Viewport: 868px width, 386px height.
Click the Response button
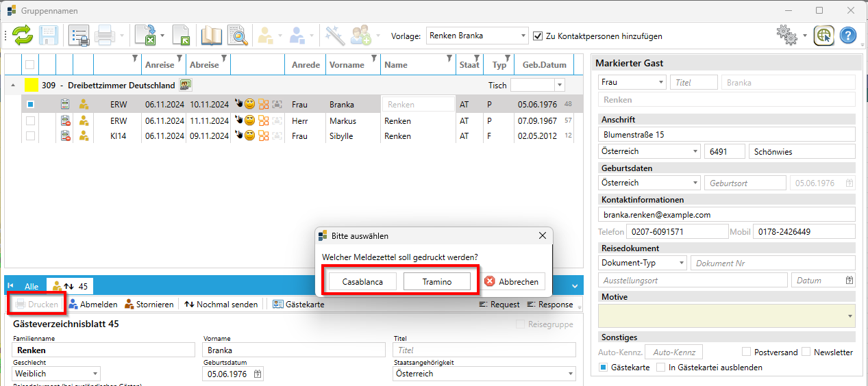[x=550, y=304]
